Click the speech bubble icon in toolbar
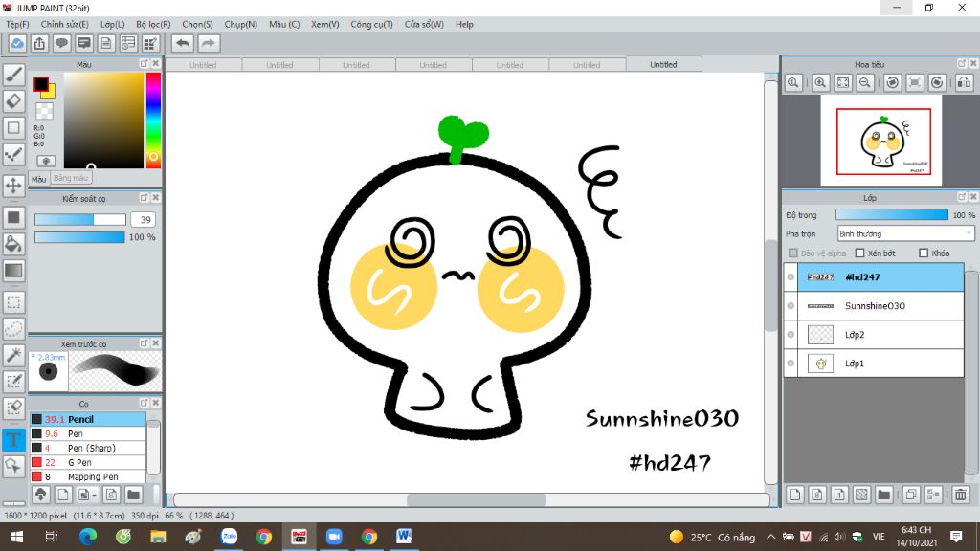This screenshot has height=551, width=980. 61,43
